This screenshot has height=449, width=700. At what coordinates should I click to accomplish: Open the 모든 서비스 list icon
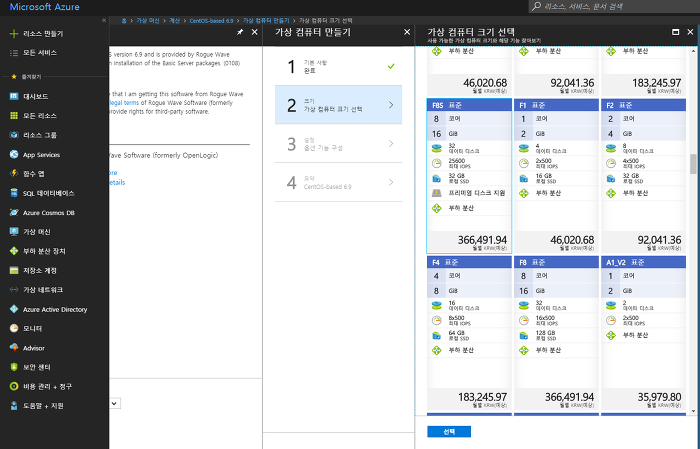pos(14,53)
